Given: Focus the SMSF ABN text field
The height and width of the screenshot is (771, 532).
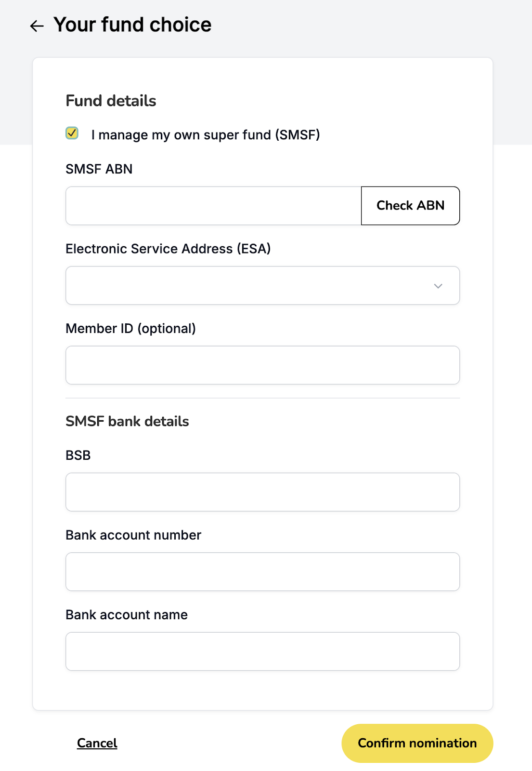Looking at the screenshot, I should 213,206.
